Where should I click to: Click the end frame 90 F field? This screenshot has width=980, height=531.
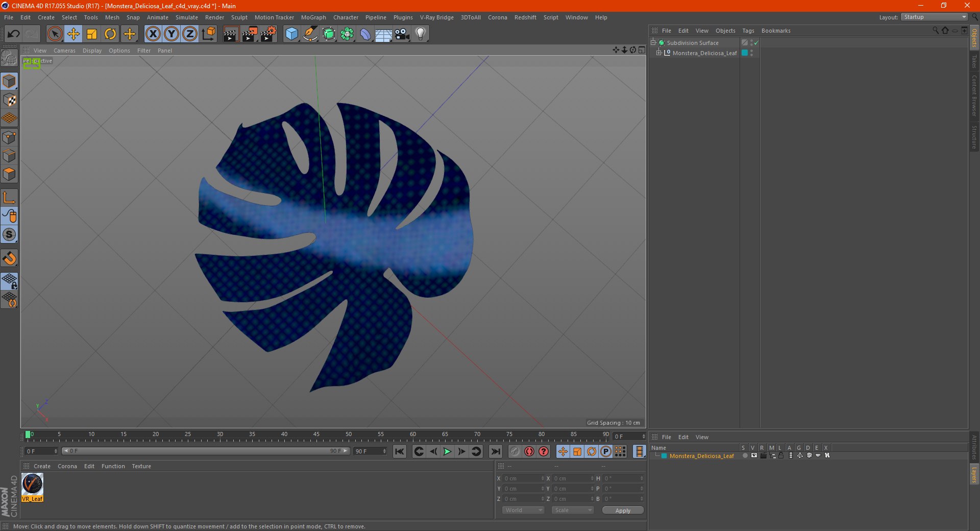[x=370, y=451]
